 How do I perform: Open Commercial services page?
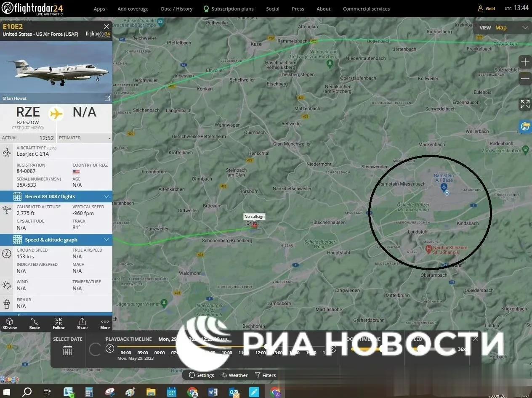click(366, 9)
